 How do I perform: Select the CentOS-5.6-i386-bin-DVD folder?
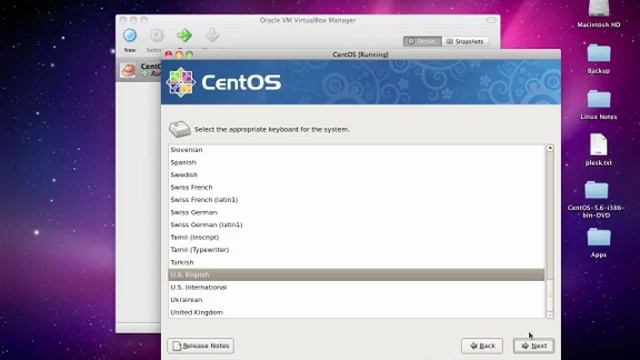coord(596,200)
